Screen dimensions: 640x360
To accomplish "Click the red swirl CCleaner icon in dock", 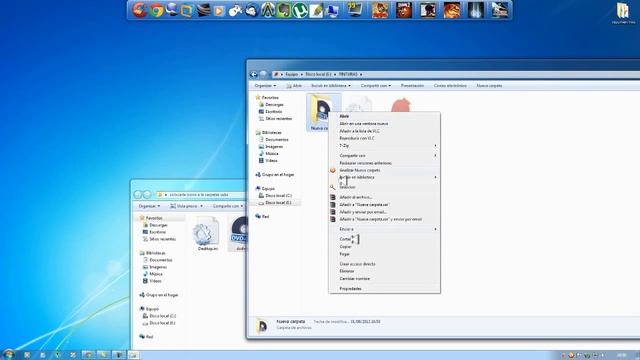I will [140, 10].
